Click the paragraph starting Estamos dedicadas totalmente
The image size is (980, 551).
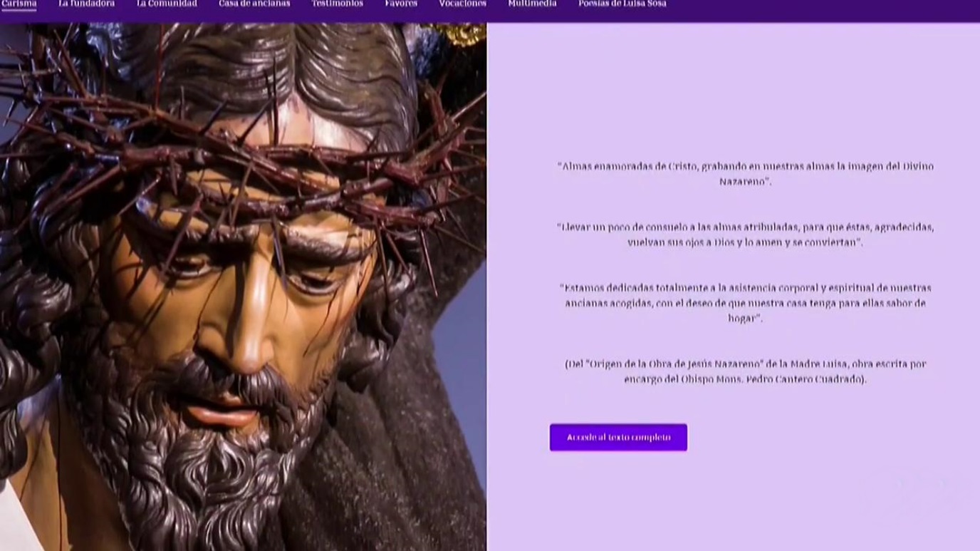(x=744, y=303)
